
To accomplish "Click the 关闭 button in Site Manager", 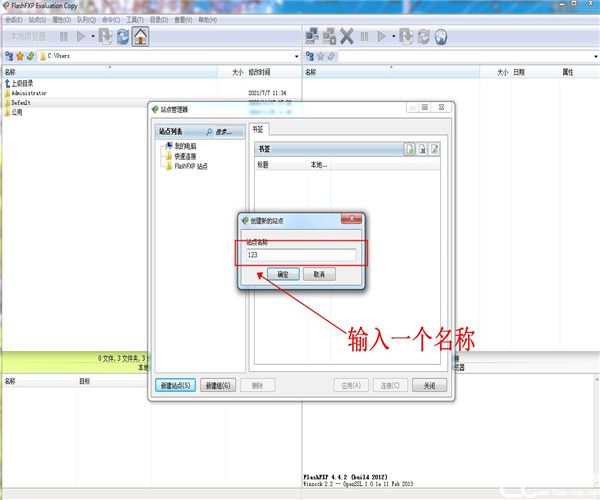I will point(429,385).
